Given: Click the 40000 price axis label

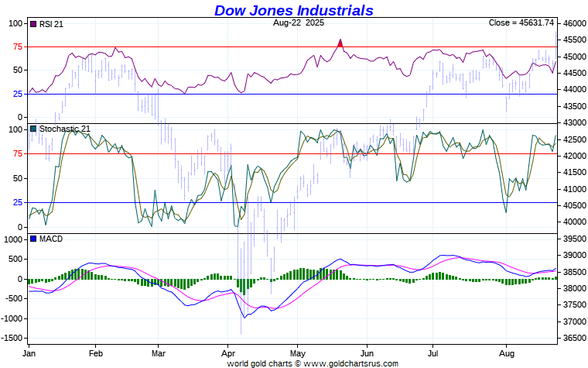Looking at the screenshot, I should [x=574, y=222].
